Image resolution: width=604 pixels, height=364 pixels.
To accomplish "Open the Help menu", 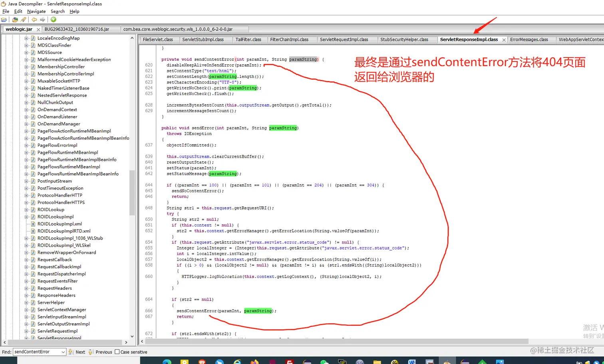I will pyautogui.click(x=74, y=12).
